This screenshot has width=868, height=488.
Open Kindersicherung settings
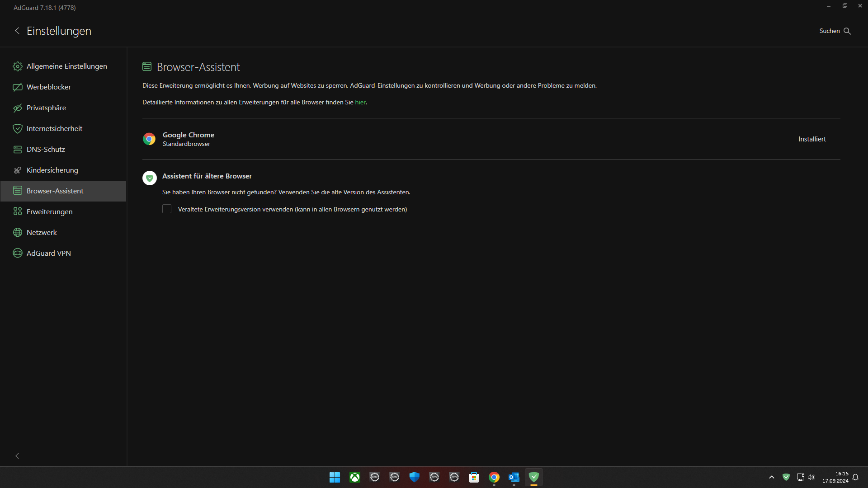[52, 170]
